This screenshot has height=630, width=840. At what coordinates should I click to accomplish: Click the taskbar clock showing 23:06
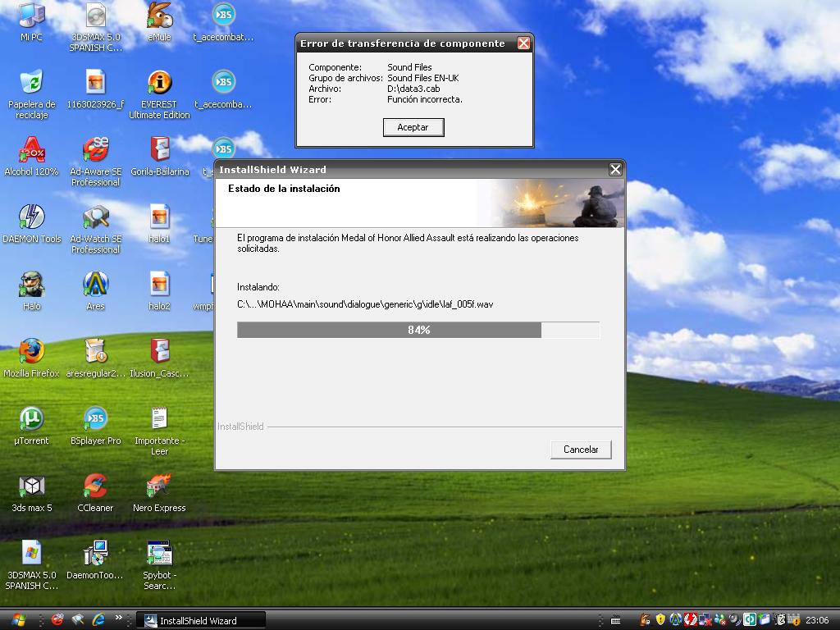click(x=817, y=620)
